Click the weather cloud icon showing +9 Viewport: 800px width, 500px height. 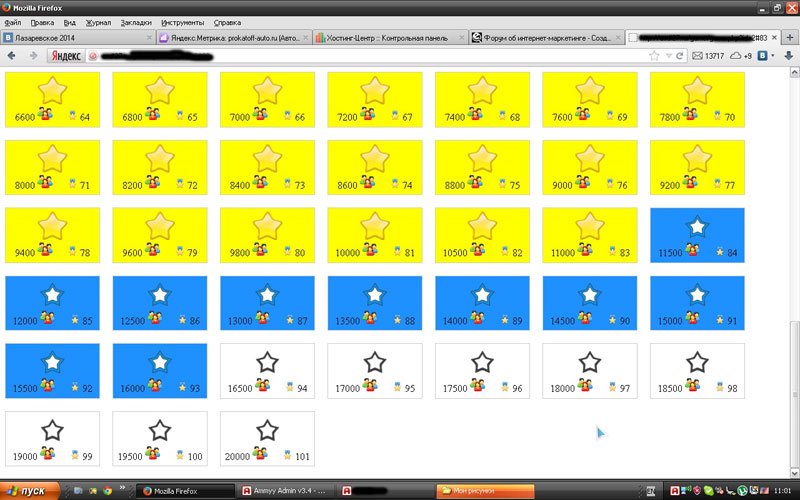(x=741, y=56)
